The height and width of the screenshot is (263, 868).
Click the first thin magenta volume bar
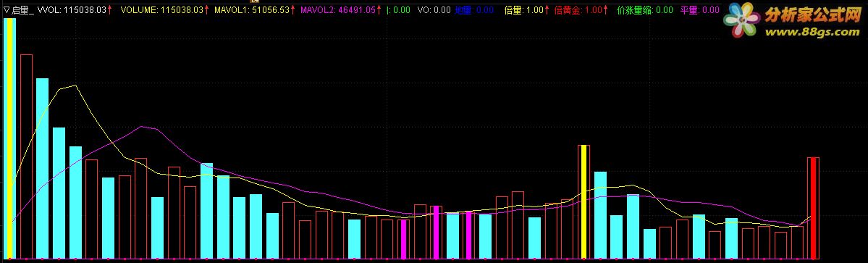click(403, 239)
